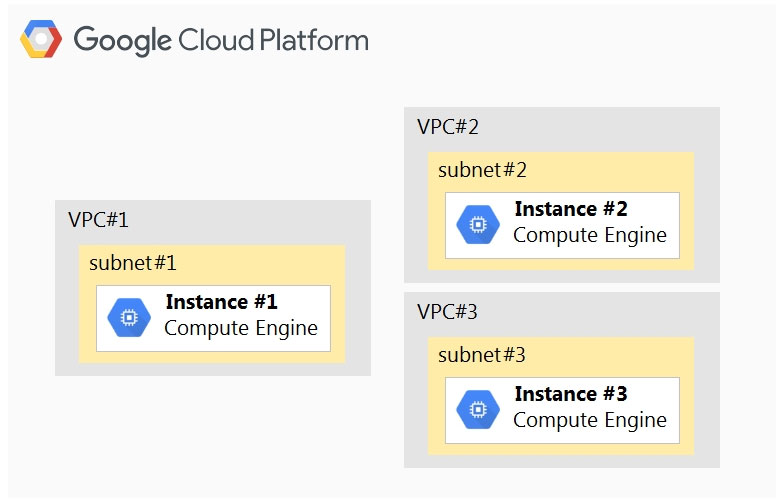The width and height of the screenshot is (782, 504).
Task: Click the Google Cloud Platform title text
Action: (221, 41)
